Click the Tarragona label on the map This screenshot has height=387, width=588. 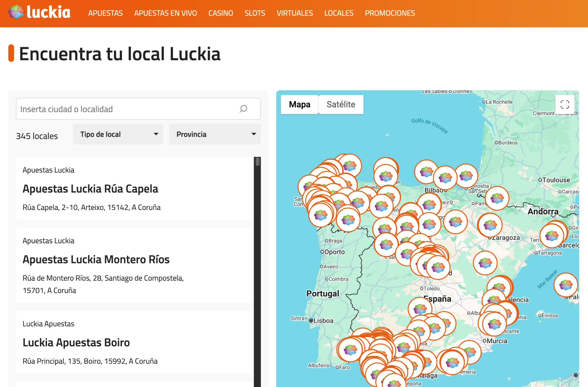point(550,253)
